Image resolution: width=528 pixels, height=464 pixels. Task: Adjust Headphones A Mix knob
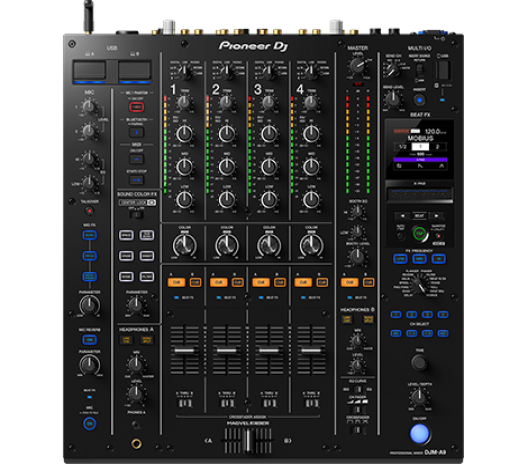(x=136, y=364)
